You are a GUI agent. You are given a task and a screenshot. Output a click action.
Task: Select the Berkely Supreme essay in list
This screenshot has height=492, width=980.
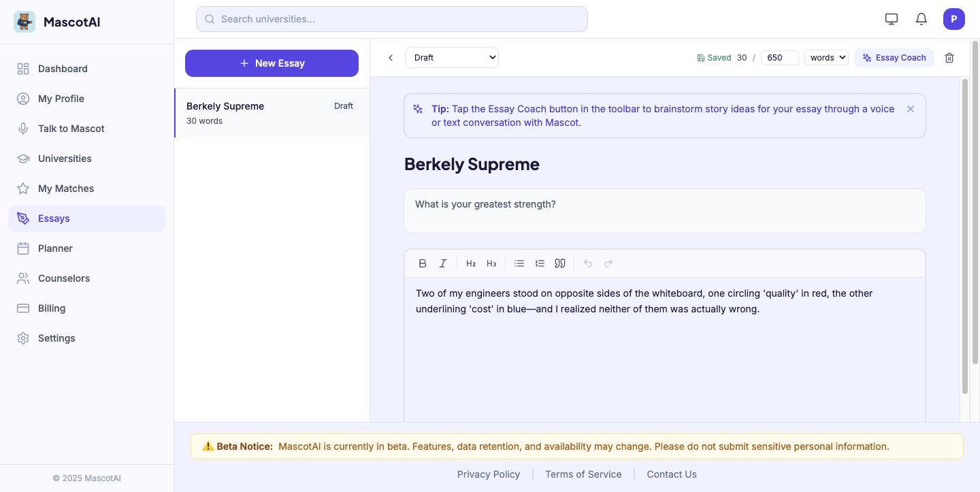[x=272, y=113]
